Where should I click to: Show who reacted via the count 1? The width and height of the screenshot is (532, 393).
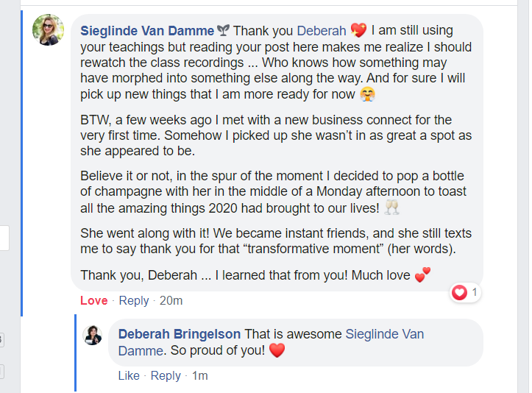coord(475,293)
